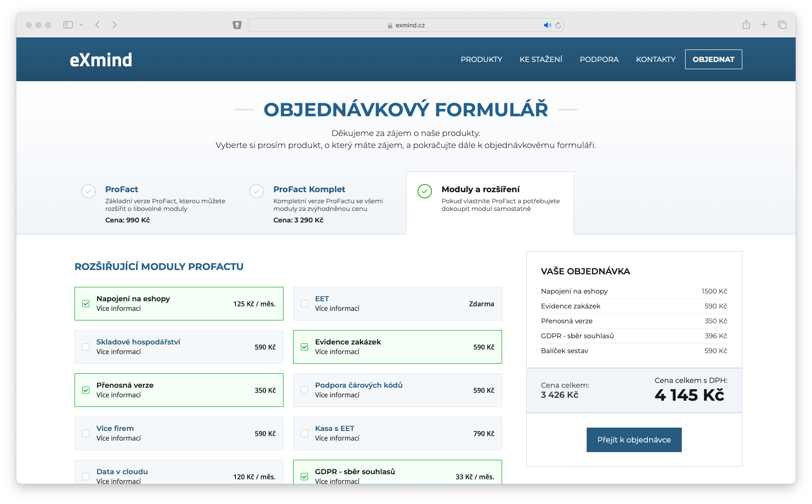Select the ProFact product tab
The width and height of the screenshot is (812, 504).
pos(154,203)
